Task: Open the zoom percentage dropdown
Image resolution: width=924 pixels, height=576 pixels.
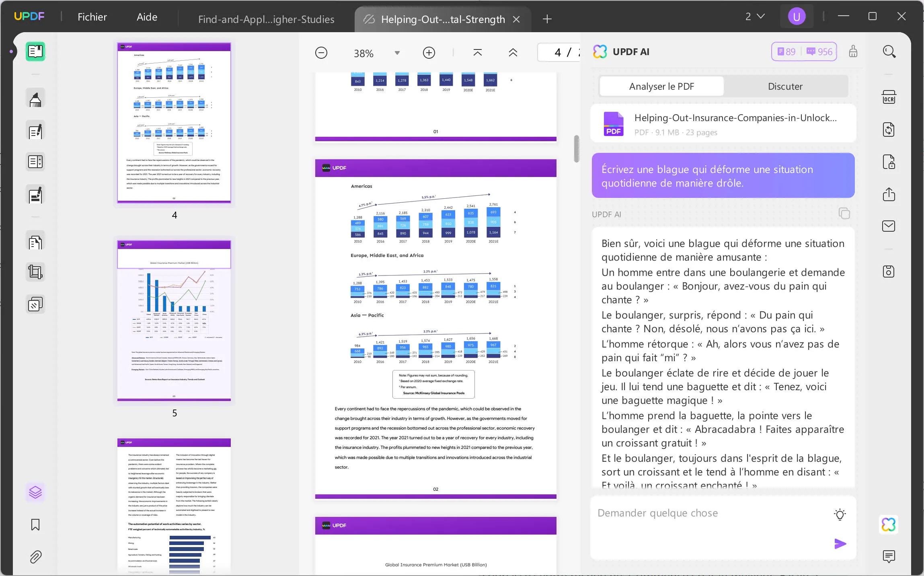Action: pos(396,53)
